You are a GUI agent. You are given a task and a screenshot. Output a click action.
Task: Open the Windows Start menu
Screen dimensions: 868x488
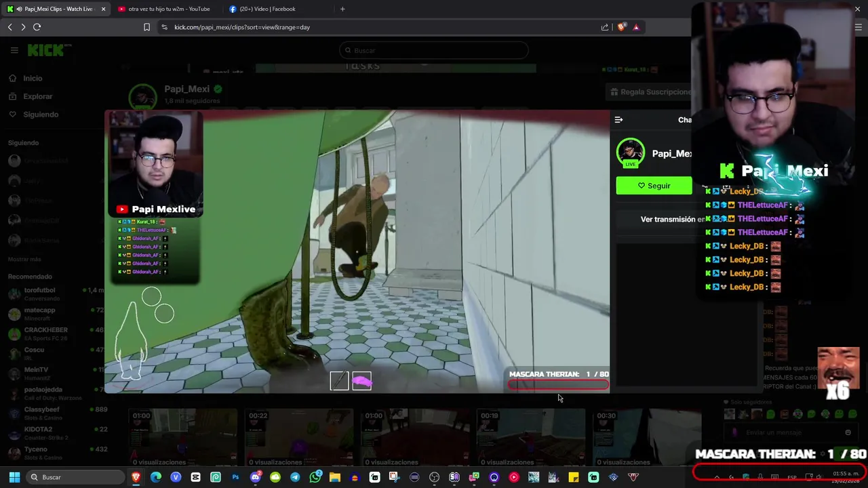click(14, 477)
